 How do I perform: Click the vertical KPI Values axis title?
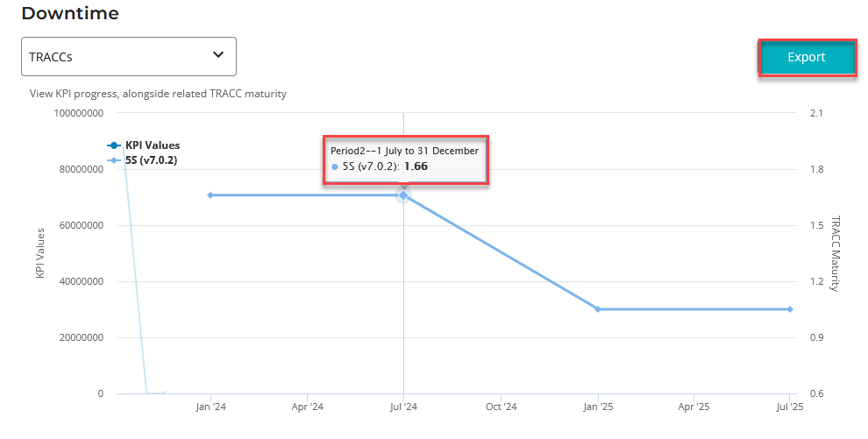(x=39, y=253)
